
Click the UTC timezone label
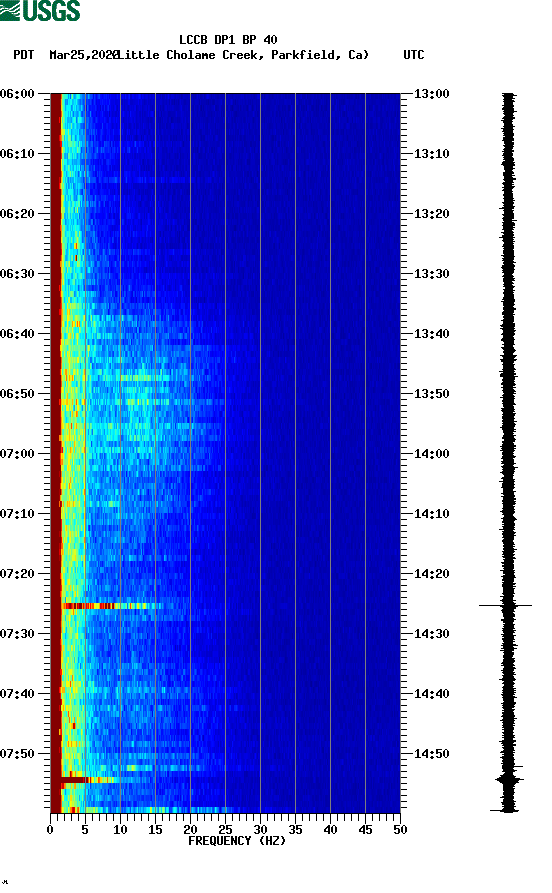(x=414, y=55)
